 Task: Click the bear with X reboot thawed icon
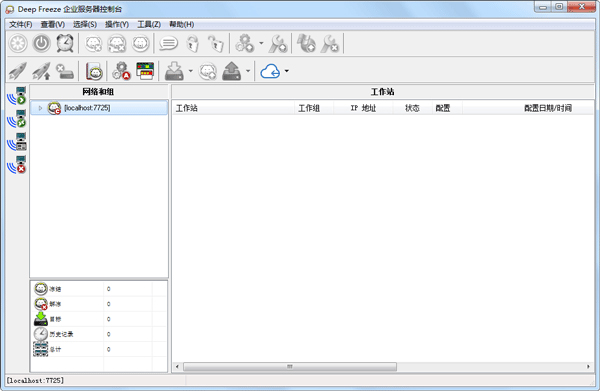point(93,44)
